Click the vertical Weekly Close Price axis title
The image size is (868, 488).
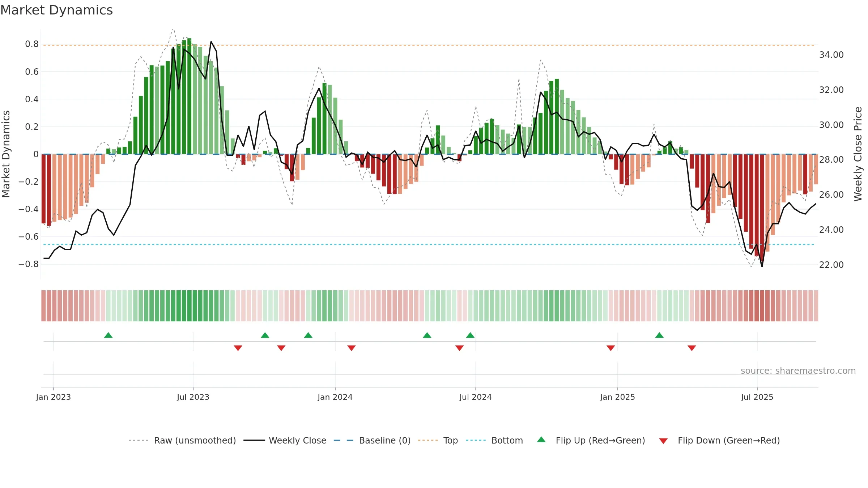(x=858, y=154)
